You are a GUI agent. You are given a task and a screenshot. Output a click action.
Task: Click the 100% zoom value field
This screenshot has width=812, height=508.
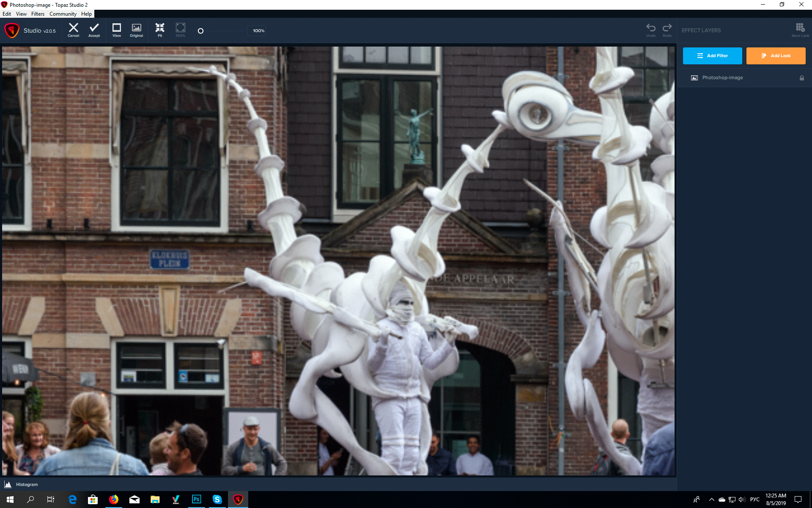(x=258, y=31)
